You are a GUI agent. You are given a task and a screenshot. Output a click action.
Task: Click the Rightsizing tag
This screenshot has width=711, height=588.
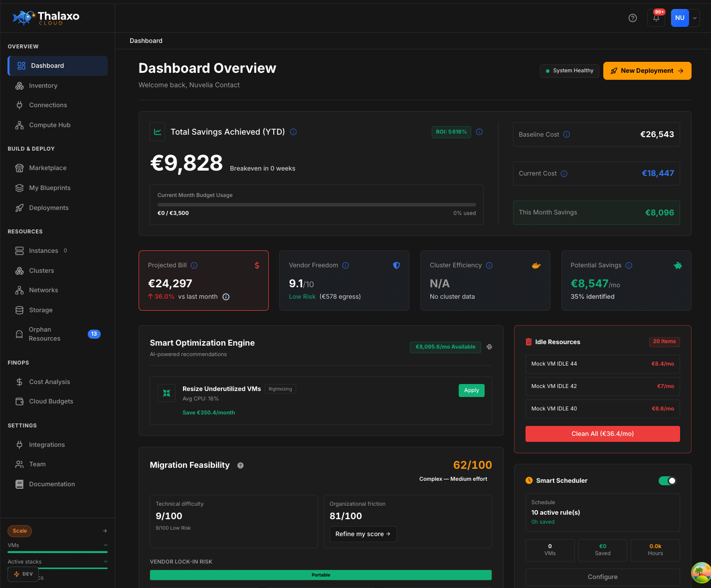coord(280,389)
